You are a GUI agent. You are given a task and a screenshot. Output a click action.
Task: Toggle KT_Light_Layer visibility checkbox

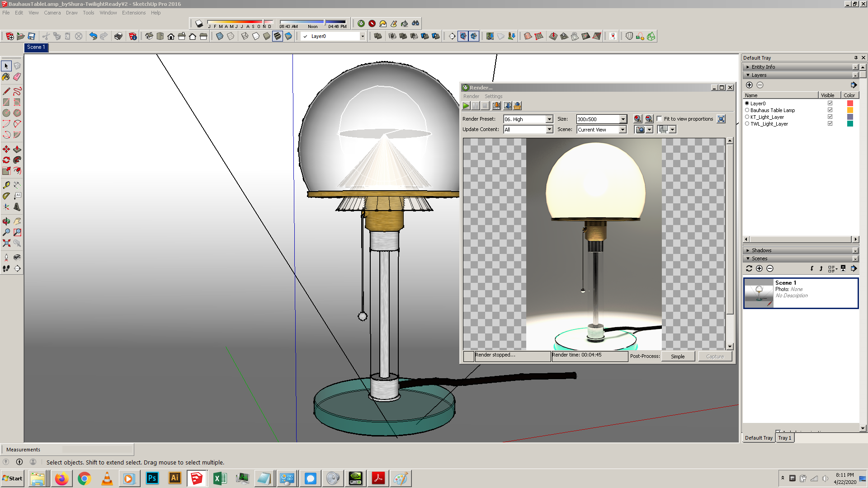pos(830,117)
